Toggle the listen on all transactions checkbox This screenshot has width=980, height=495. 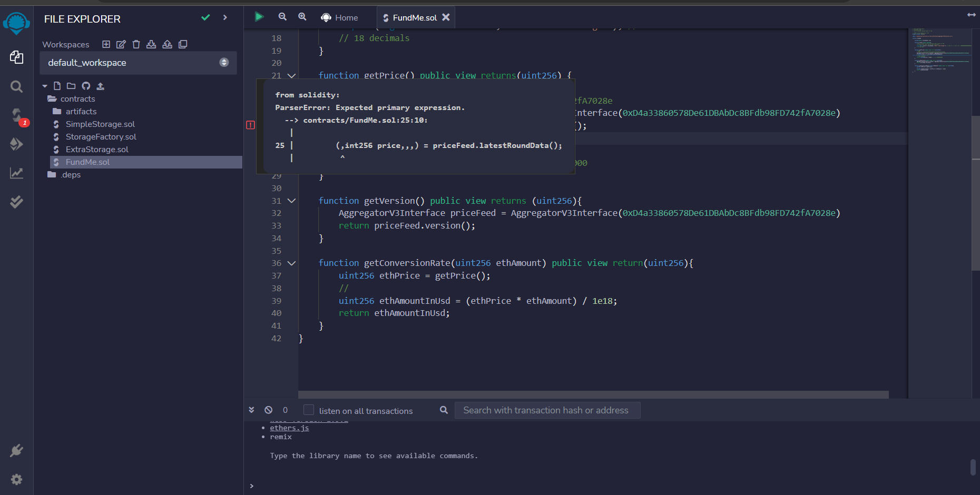pos(309,410)
